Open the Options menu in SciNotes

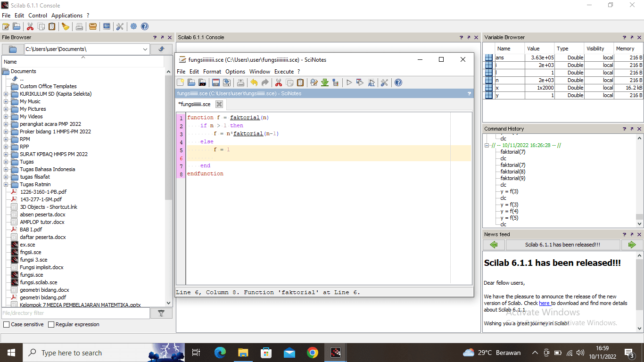click(235, 72)
